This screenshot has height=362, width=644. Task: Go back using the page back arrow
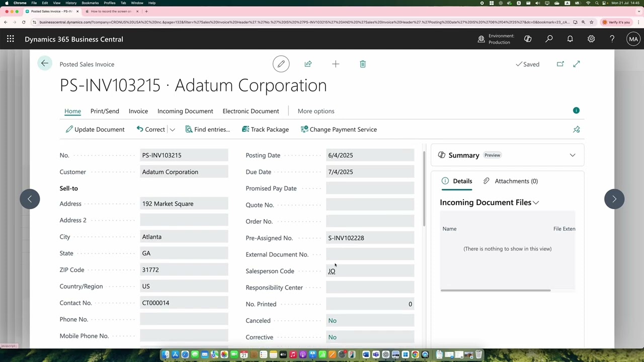pos(44,63)
